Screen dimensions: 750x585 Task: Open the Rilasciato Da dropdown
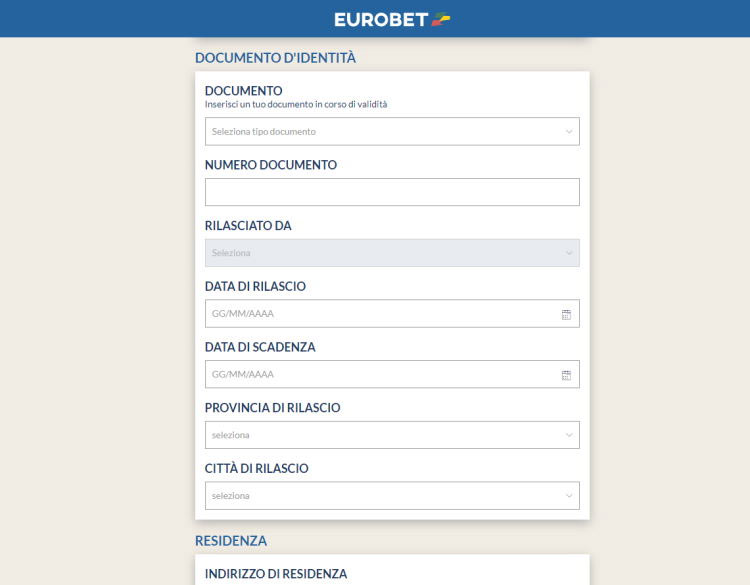380,253
